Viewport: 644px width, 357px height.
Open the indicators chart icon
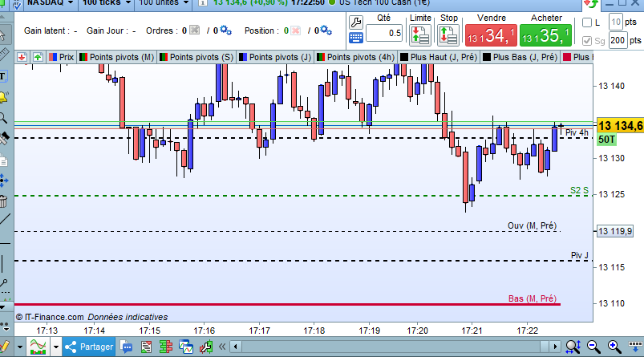38,347
